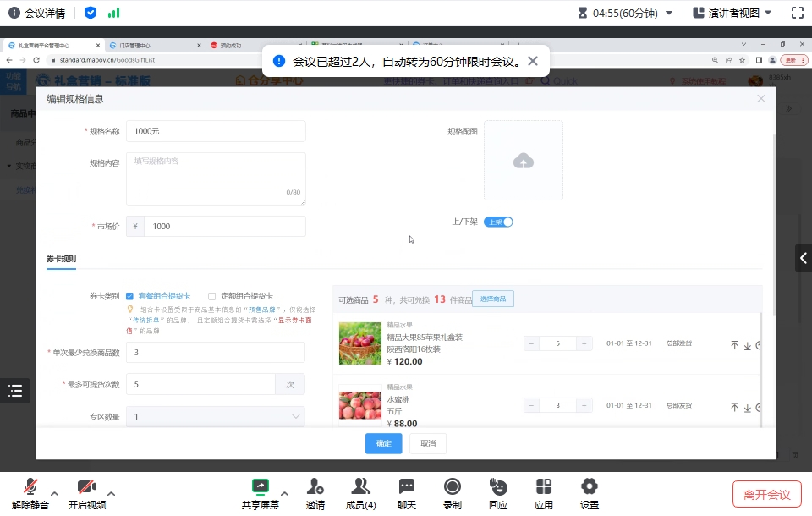This screenshot has height=516, width=812.
Task: Unmute using the 解除静音 microphone icon
Action: (30, 487)
